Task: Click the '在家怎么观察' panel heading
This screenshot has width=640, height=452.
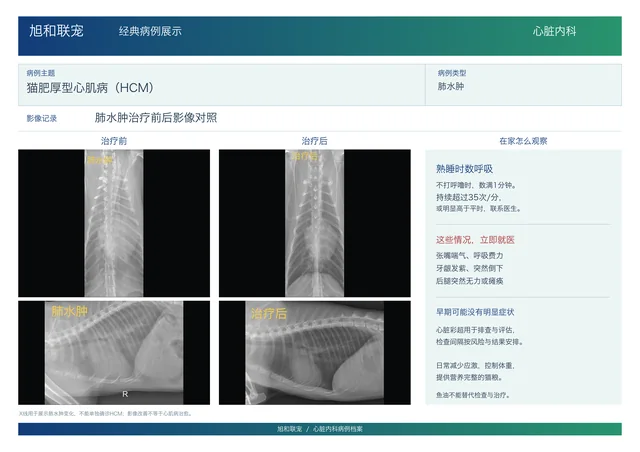Action: click(x=523, y=141)
